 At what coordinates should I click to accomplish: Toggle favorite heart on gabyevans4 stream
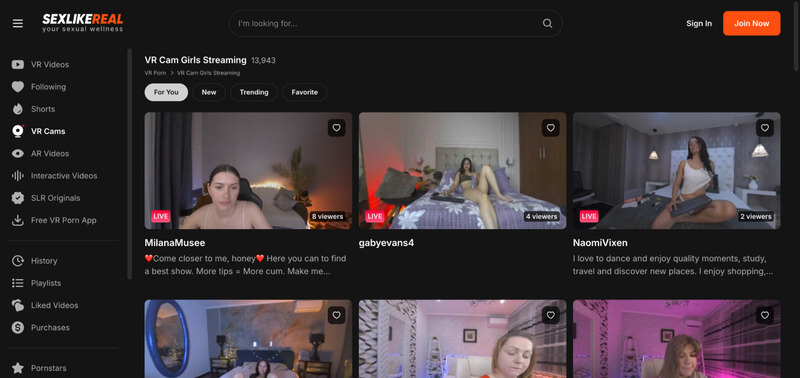tap(551, 128)
